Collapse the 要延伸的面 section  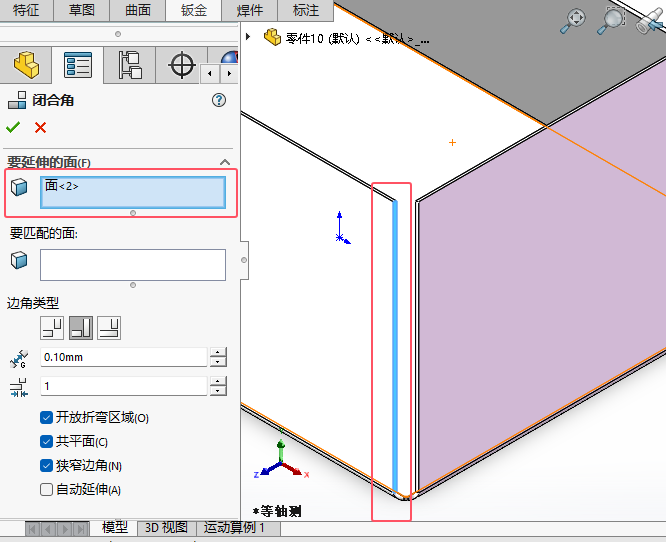click(x=225, y=162)
